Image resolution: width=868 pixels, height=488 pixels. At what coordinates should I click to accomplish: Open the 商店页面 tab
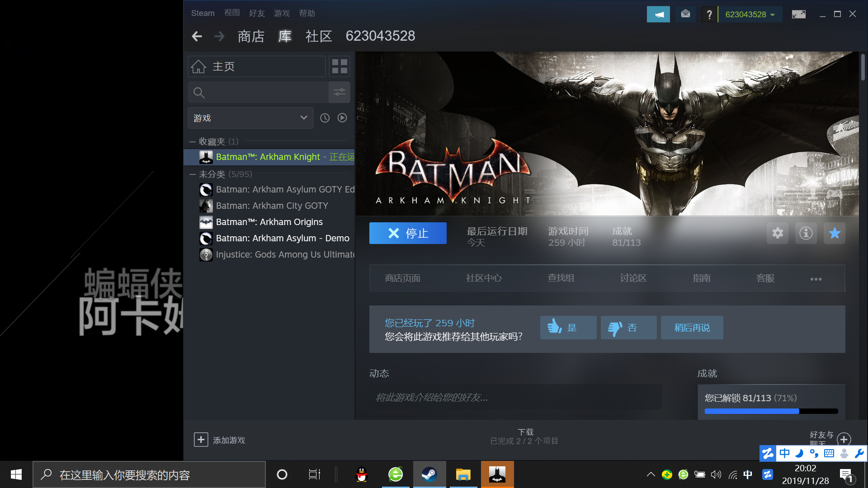[402, 278]
